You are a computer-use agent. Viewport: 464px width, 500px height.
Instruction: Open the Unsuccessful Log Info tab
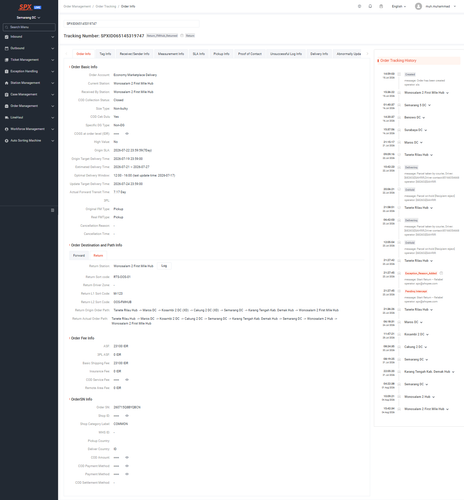coord(286,54)
